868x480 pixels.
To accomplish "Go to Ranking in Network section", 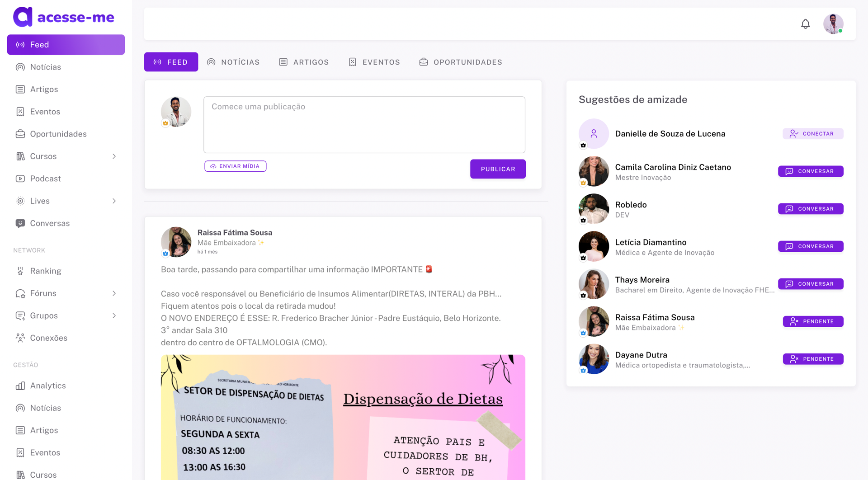I will click(45, 271).
